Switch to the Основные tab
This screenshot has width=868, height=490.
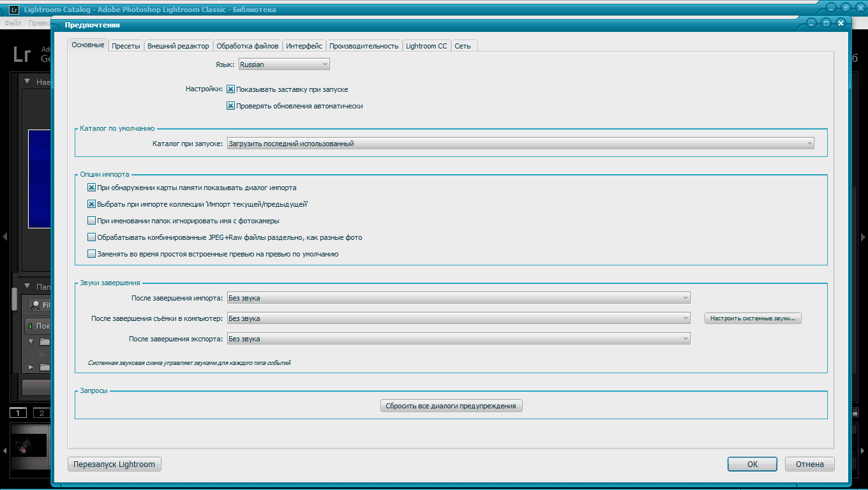(87, 45)
